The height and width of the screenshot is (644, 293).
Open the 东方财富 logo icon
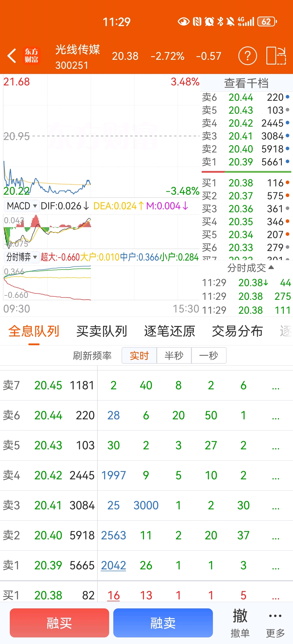click(x=31, y=56)
